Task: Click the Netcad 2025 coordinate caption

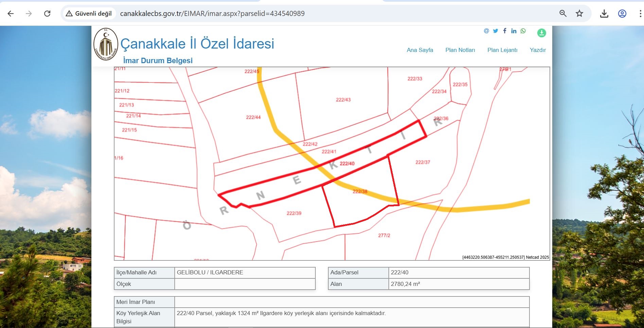Action: coord(506,257)
